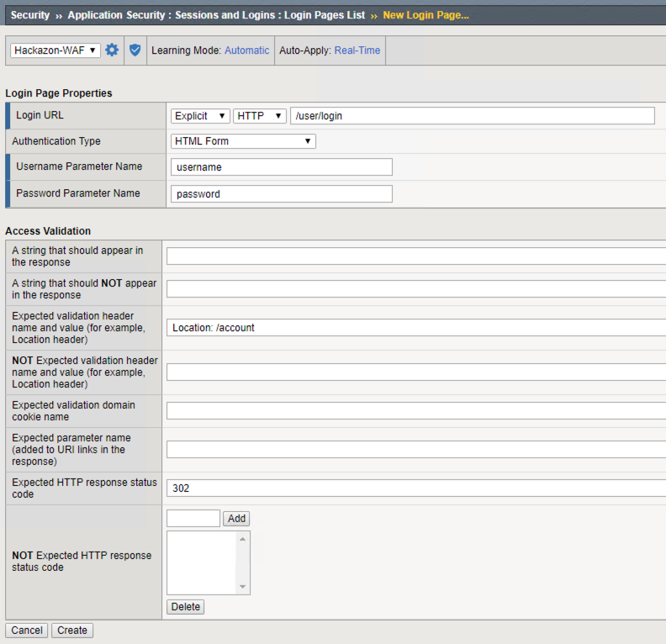Click the Cancel button
Viewport: 666px width, 644px height.
point(26,630)
